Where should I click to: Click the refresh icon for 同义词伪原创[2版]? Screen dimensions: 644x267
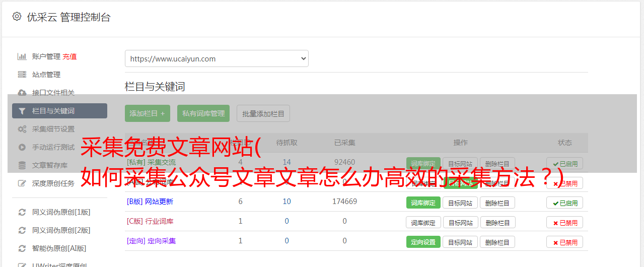22,230
